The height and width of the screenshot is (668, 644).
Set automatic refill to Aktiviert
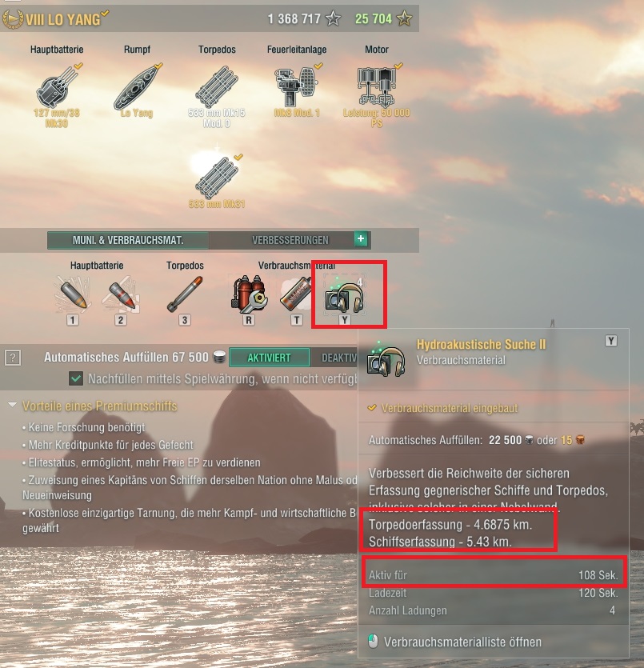click(x=269, y=358)
